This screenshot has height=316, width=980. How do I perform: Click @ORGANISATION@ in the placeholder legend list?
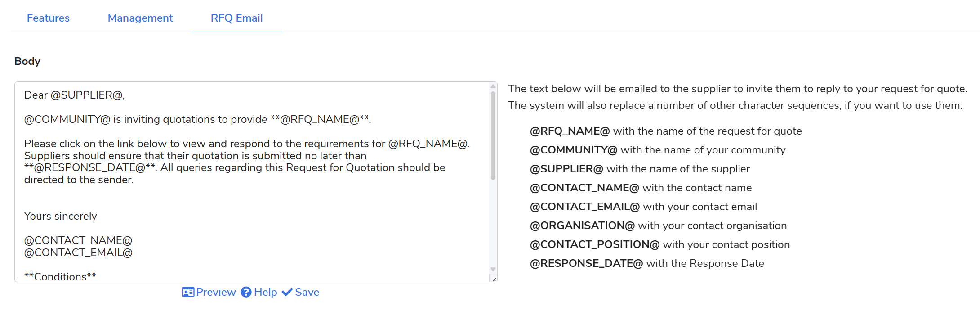coord(582,226)
